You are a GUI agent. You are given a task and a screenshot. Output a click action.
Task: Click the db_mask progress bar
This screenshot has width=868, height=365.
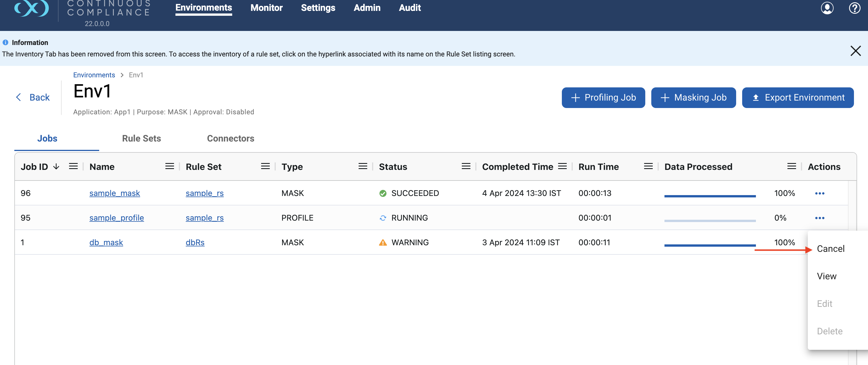point(710,245)
